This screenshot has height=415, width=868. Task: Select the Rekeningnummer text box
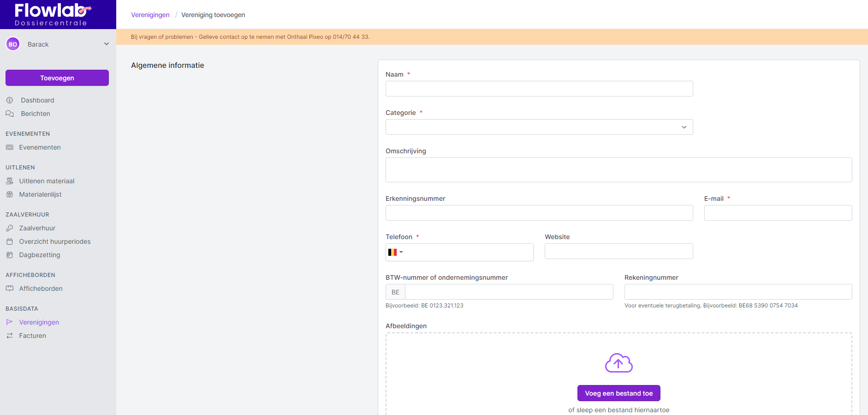tap(738, 292)
